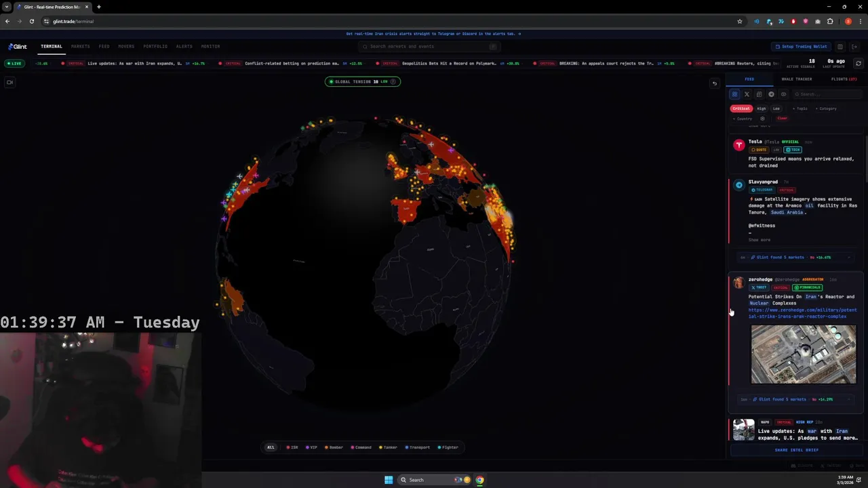868x488 pixels.
Task: Click the Slavyangrad Telegram avatar
Action: point(739,184)
